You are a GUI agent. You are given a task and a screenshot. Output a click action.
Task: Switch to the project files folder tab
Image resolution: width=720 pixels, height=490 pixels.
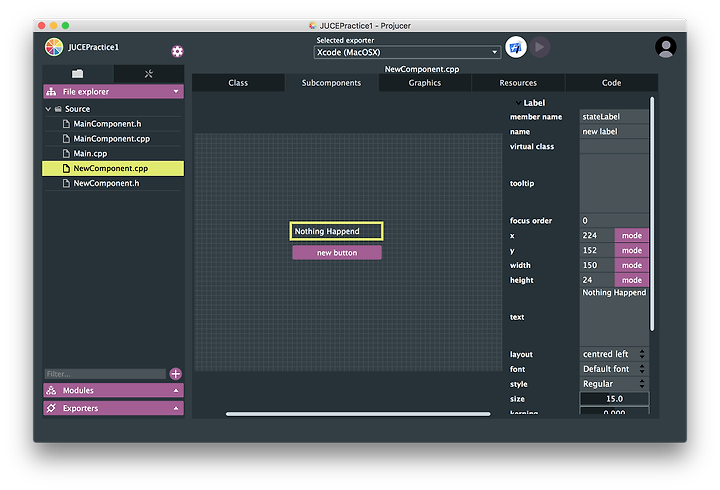(78, 73)
